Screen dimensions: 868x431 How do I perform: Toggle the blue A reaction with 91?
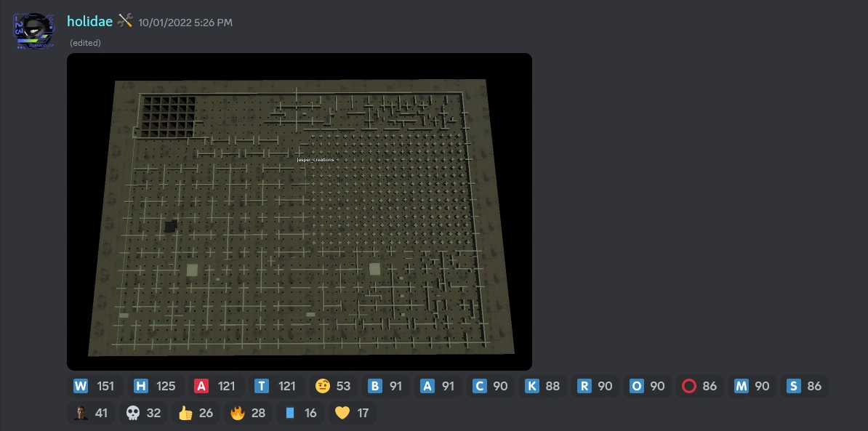point(438,386)
